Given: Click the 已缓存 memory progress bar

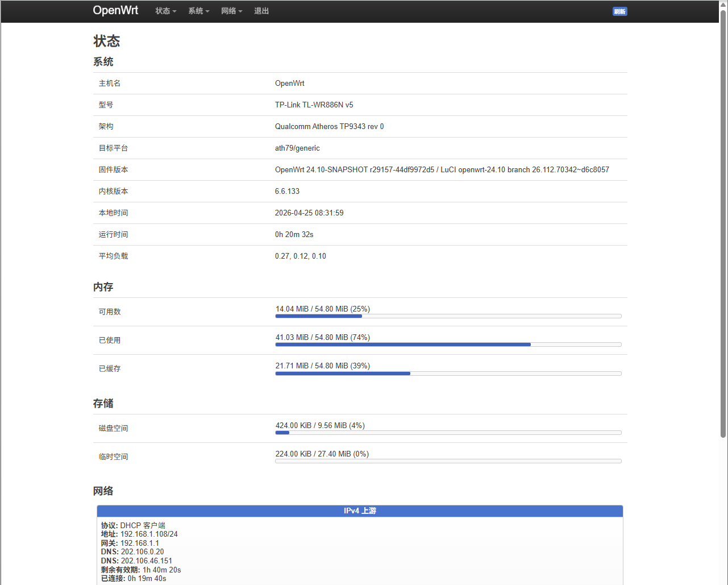Looking at the screenshot, I should click(x=448, y=374).
